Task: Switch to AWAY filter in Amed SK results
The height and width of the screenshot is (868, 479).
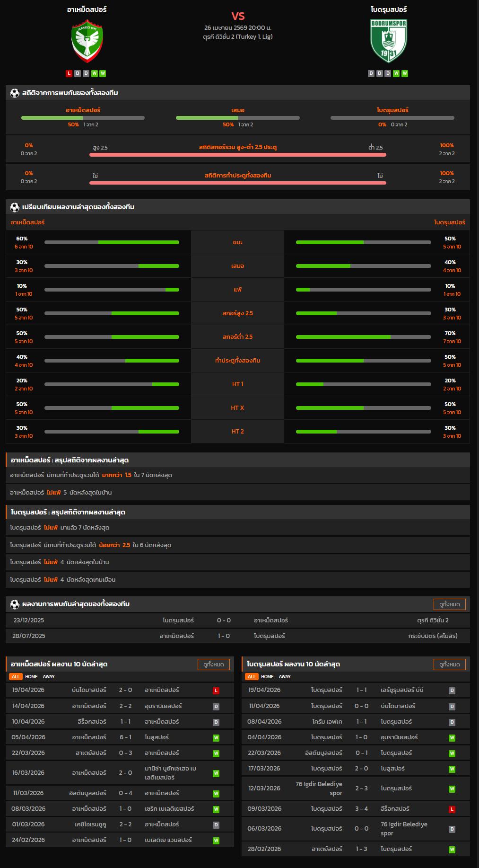Action: pyautogui.click(x=49, y=677)
